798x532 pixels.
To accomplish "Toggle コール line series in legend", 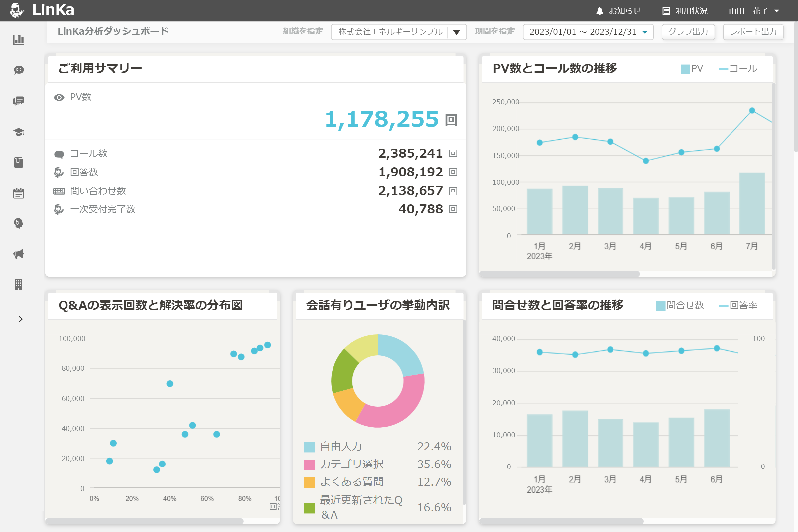I will click(738, 69).
